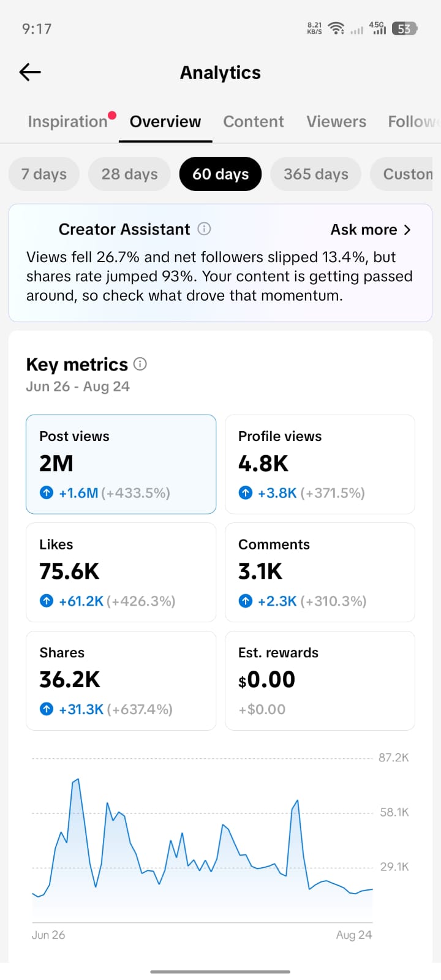Open Creator Assistant info icon

[205, 229]
